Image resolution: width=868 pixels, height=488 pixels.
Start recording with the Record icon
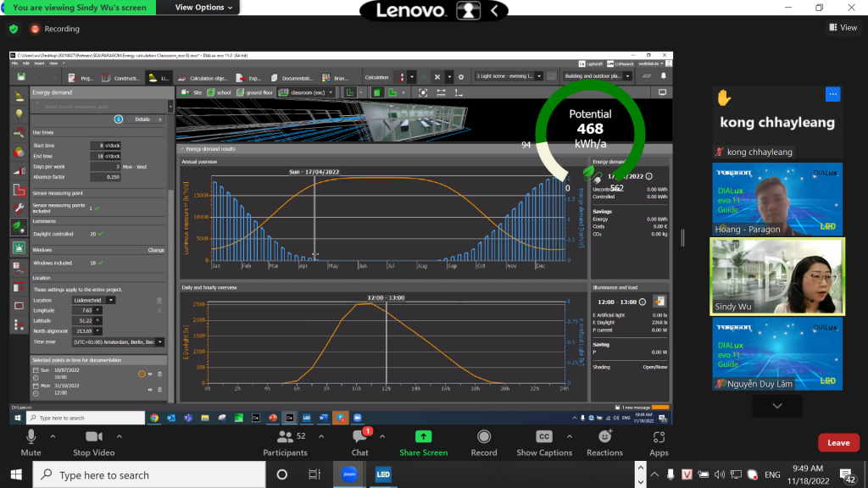(x=484, y=437)
